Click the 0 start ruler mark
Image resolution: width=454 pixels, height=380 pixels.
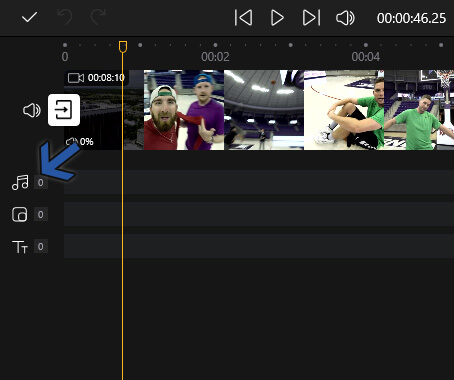(x=65, y=57)
